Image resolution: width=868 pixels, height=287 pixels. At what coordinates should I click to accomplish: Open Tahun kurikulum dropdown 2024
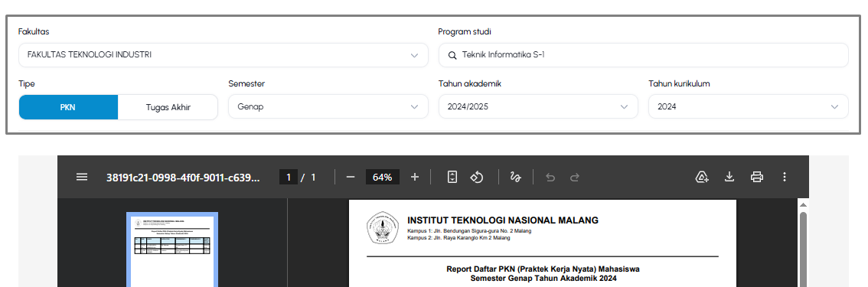749,106
